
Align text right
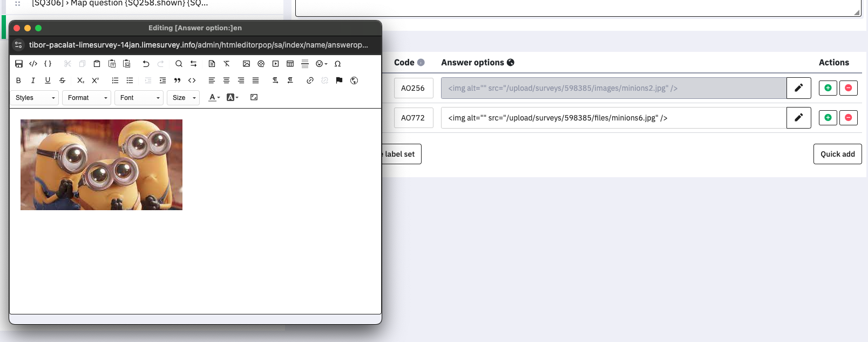tap(241, 81)
